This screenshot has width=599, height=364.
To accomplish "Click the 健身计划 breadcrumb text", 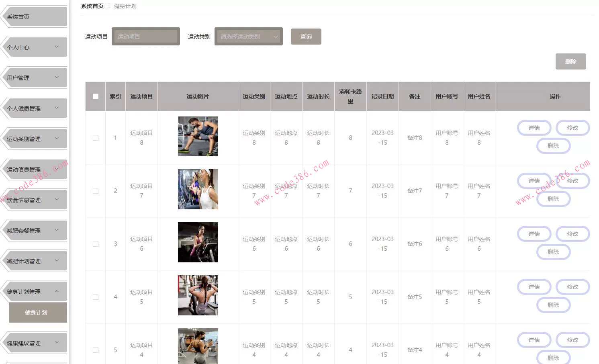I will (x=125, y=6).
